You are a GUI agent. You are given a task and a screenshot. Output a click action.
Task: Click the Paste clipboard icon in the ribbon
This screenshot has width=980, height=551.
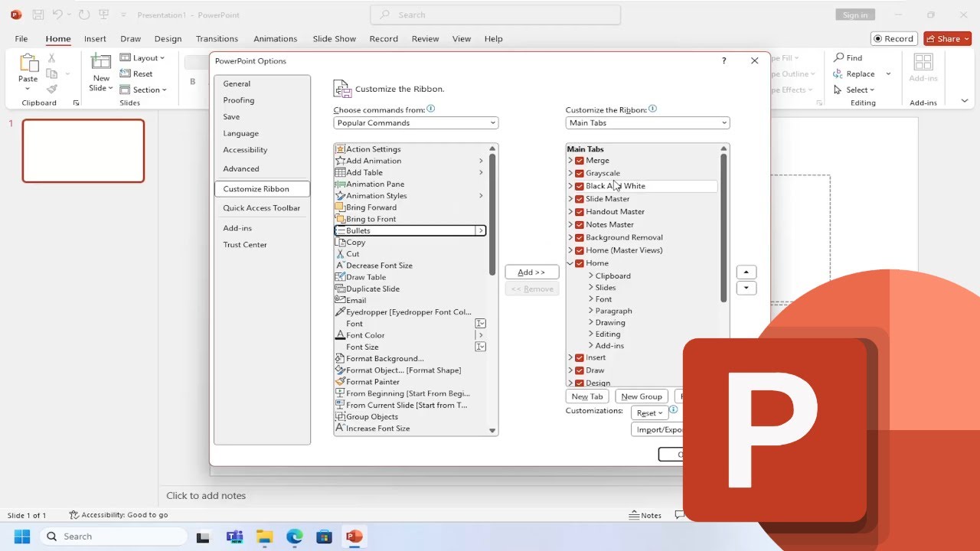[28, 64]
